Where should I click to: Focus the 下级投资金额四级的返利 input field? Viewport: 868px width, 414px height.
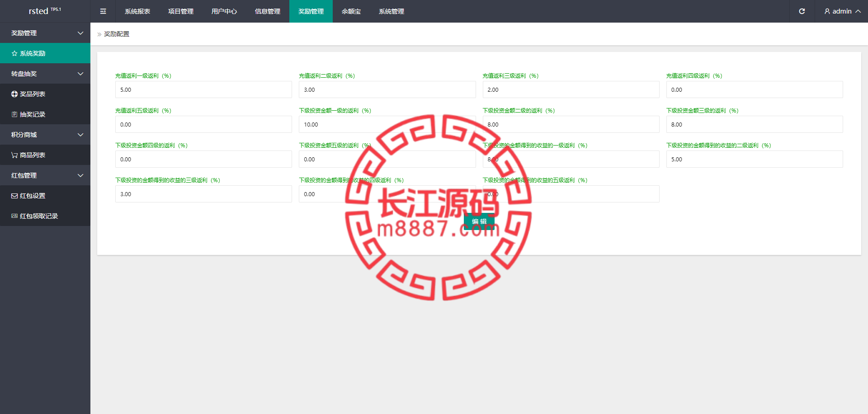(x=203, y=159)
